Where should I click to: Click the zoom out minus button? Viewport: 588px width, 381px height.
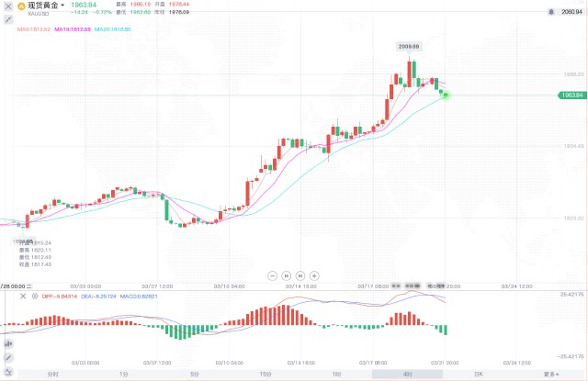coord(271,275)
